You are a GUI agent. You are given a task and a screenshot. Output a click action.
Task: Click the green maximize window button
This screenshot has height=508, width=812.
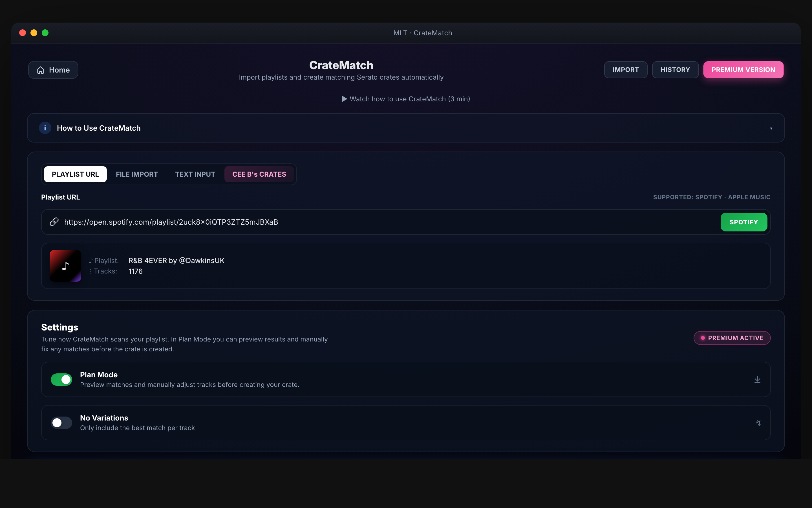pyautogui.click(x=45, y=32)
